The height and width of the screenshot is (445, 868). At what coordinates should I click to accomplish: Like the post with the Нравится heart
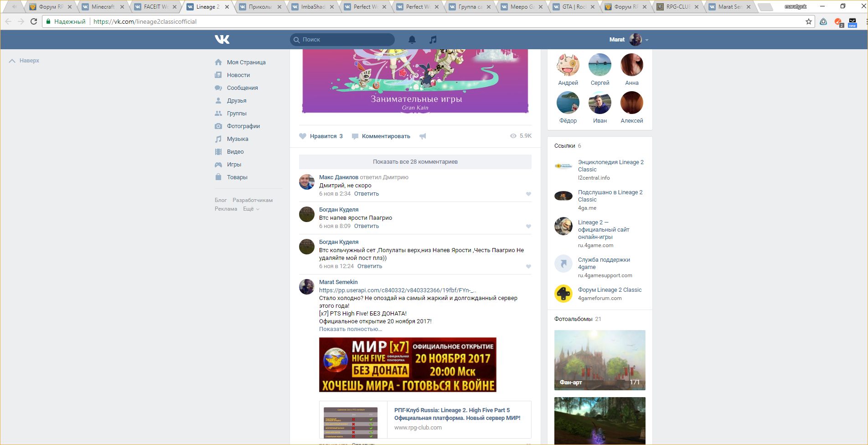coord(303,136)
